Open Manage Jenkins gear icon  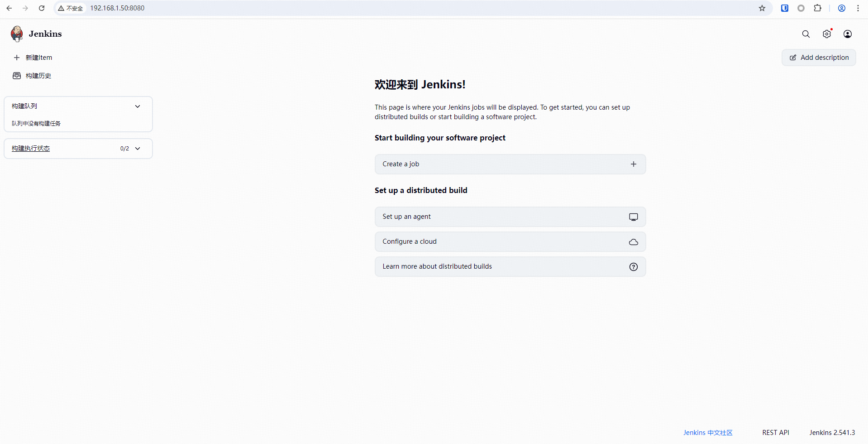click(827, 34)
